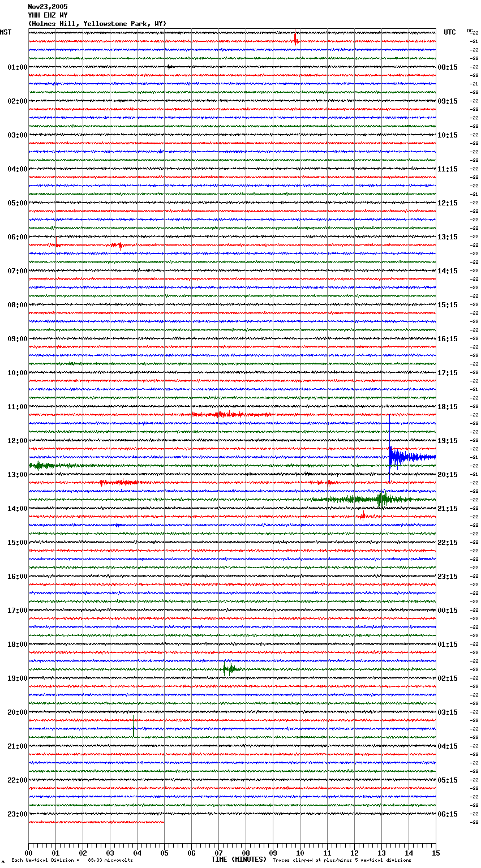Select the 04:00 MST time label

pos(17,169)
